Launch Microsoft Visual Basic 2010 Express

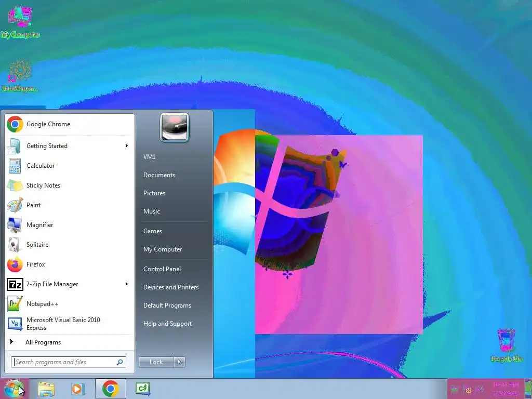click(x=70, y=324)
